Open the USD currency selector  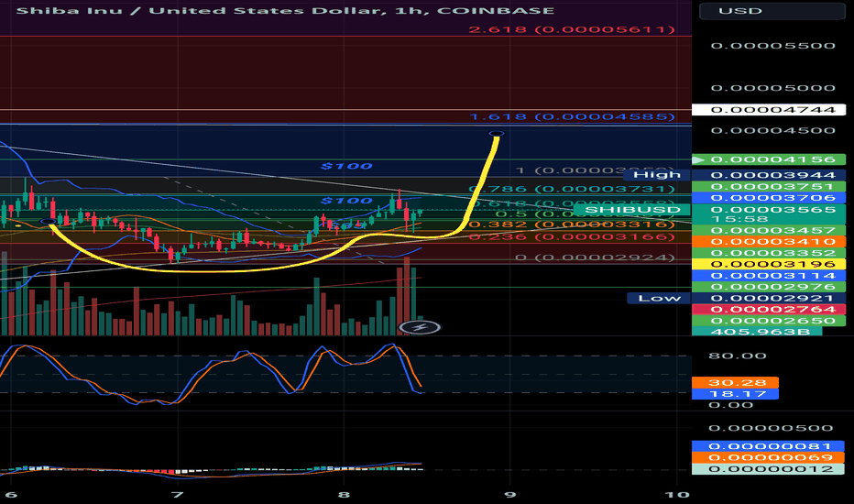tap(772, 11)
